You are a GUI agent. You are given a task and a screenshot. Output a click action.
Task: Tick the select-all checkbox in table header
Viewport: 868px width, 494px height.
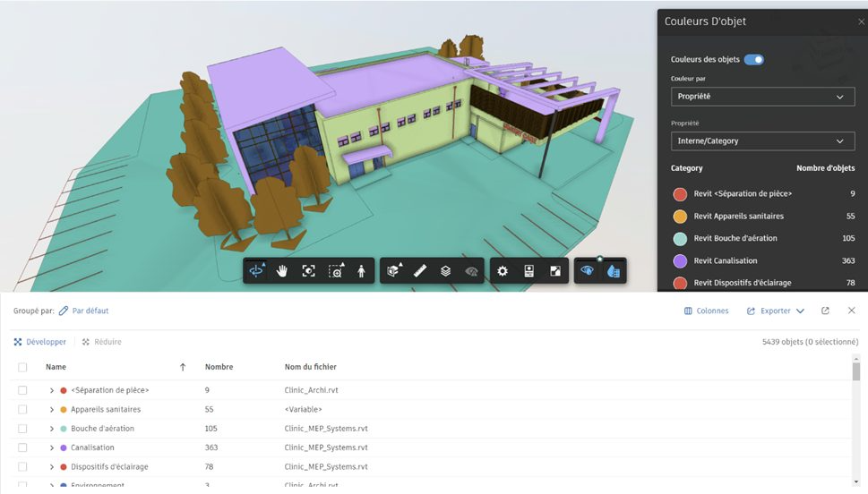coord(23,367)
